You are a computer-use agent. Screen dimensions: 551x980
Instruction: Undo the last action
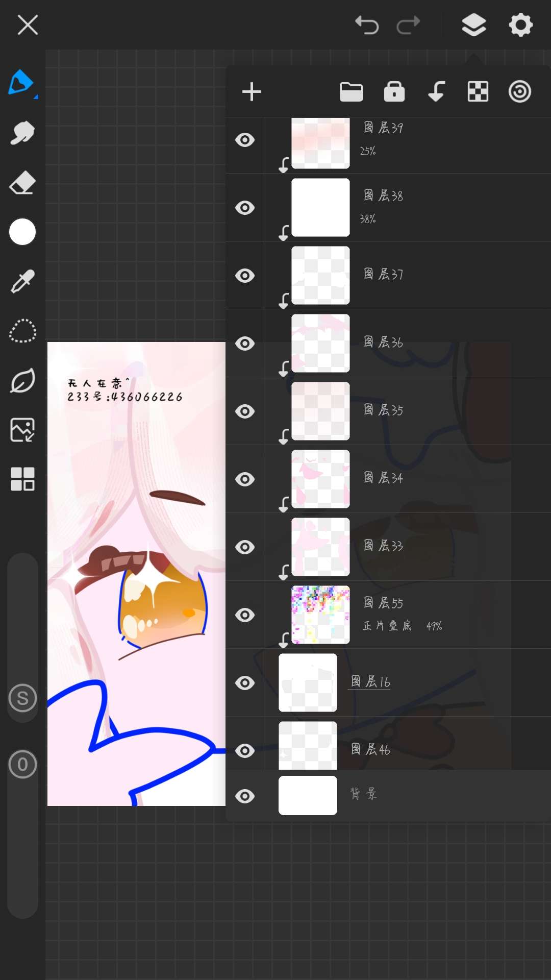[x=367, y=24]
